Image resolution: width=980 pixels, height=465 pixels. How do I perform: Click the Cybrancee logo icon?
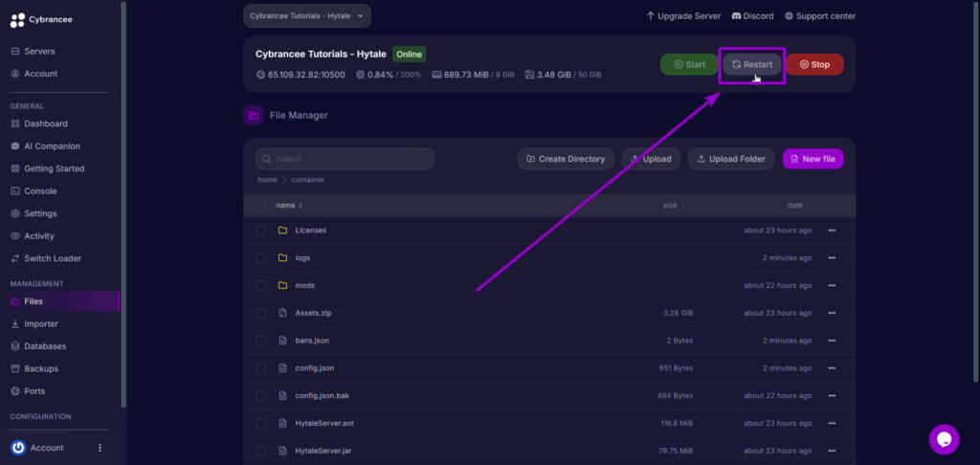pyautogui.click(x=17, y=20)
